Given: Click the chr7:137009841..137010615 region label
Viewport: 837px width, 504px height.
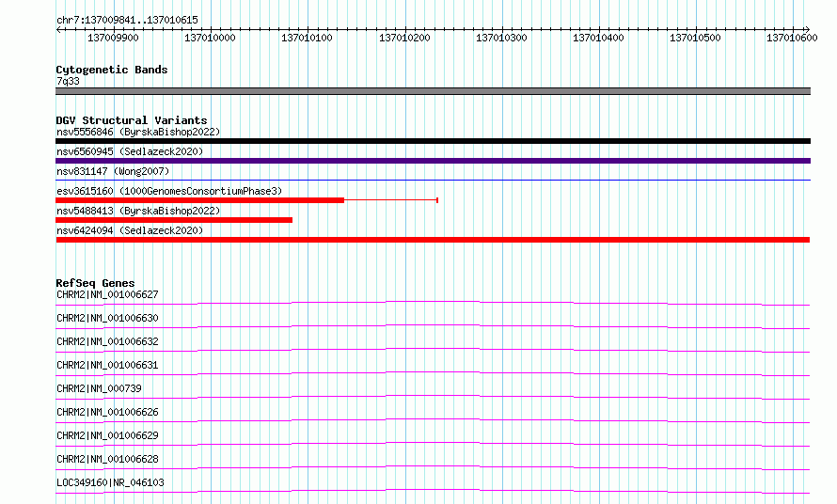Looking at the screenshot, I should pos(127,20).
